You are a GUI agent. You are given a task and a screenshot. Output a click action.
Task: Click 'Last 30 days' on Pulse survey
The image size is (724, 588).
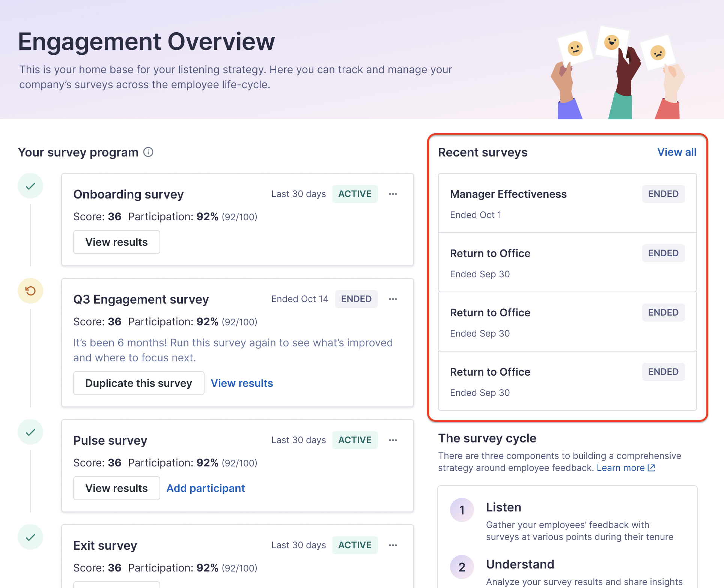click(x=298, y=440)
